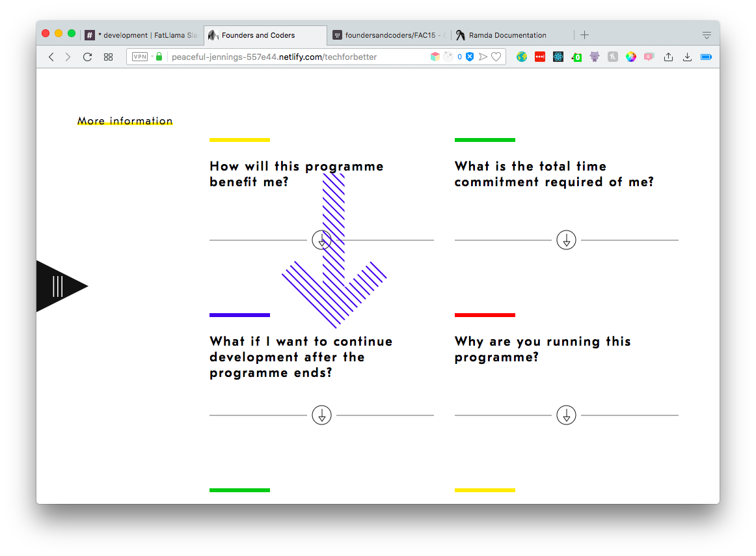Click the green padlock security icon

coord(159,57)
